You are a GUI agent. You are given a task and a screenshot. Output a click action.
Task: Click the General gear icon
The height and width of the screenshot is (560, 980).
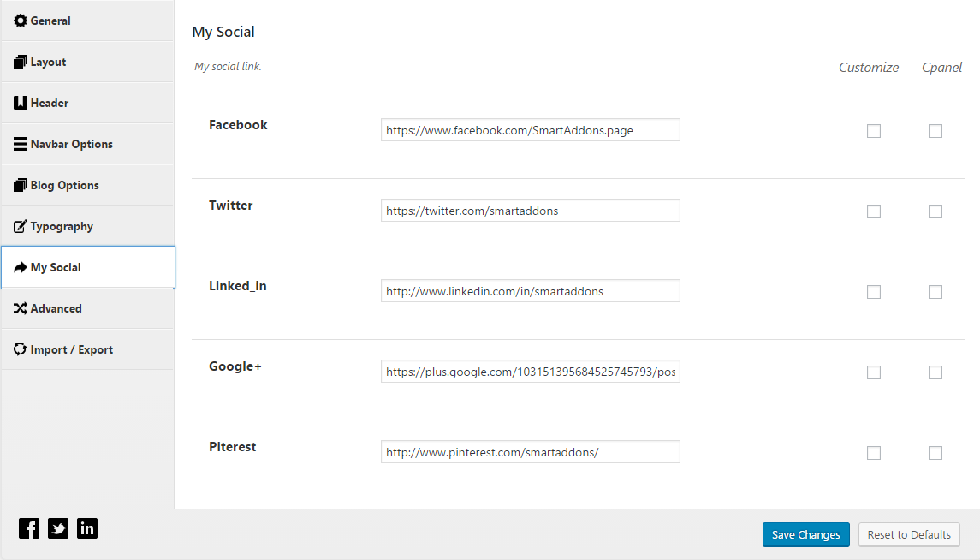[x=21, y=21]
